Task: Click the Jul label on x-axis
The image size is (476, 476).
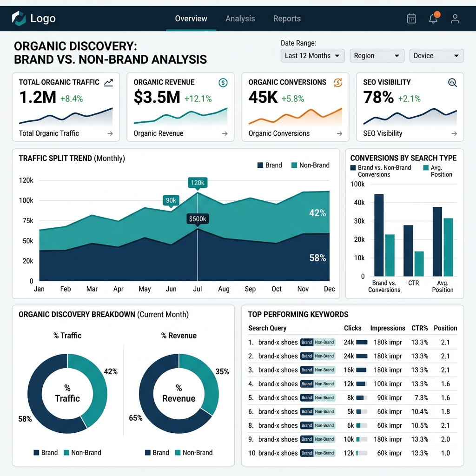Action: tap(198, 289)
